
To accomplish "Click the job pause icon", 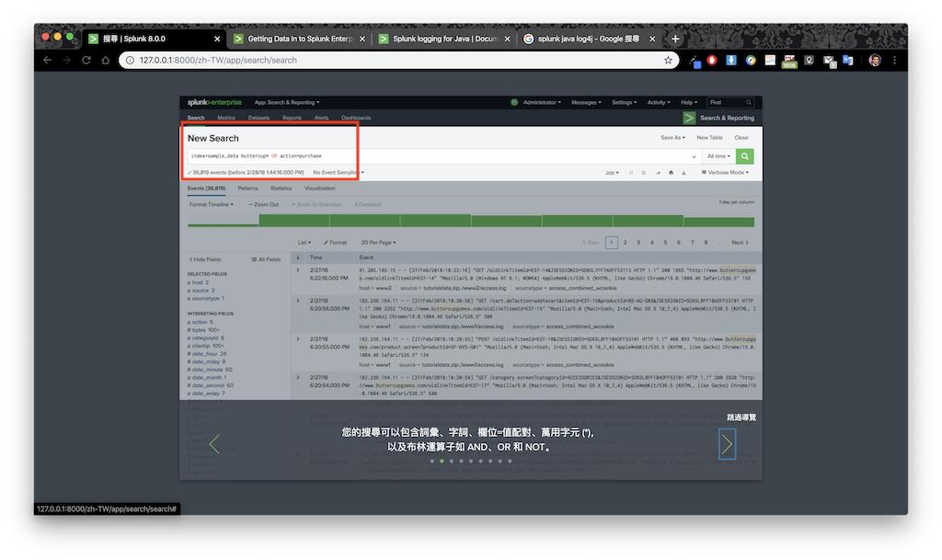I will coord(631,173).
